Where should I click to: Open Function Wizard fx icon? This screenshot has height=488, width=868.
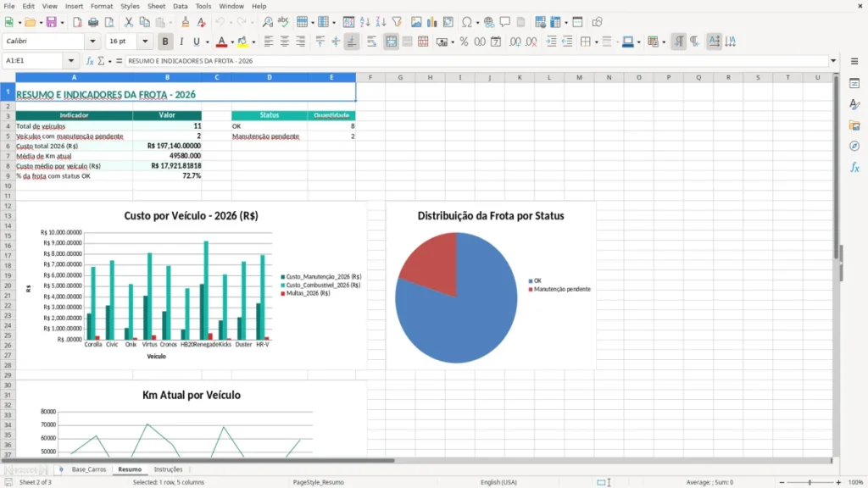[x=90, y=61]
